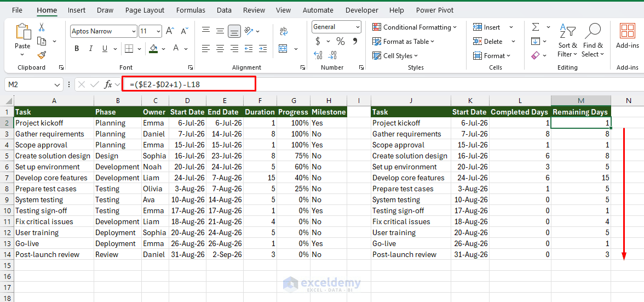The image size is (644, 302).
Task: Toggle Bold formatting
Action: click(x=77, y=49)
